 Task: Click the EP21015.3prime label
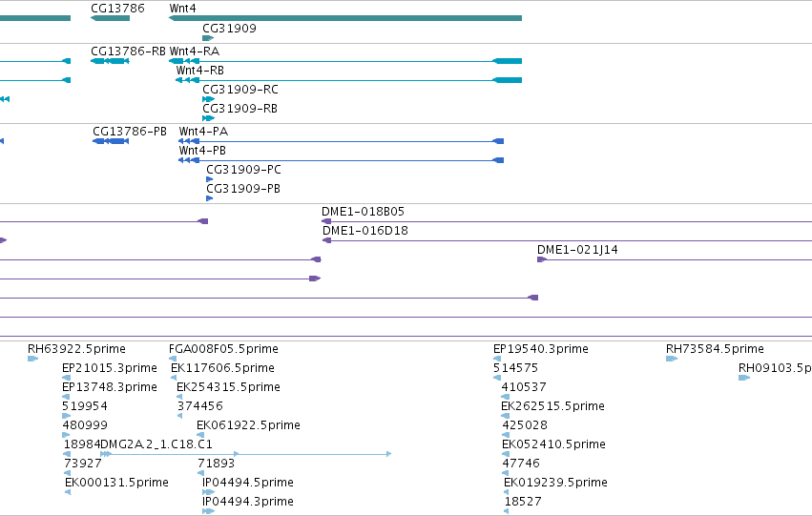110,368
